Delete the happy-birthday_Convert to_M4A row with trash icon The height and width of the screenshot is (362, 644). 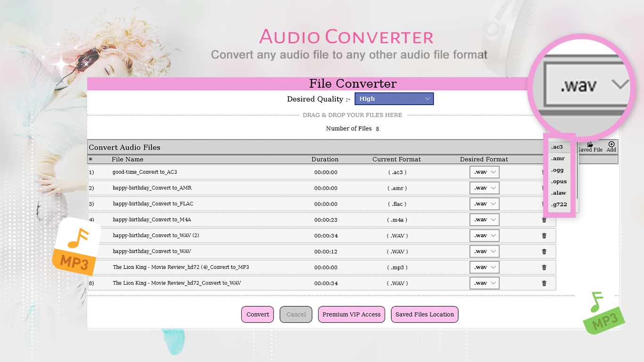[x=544, y=220]
